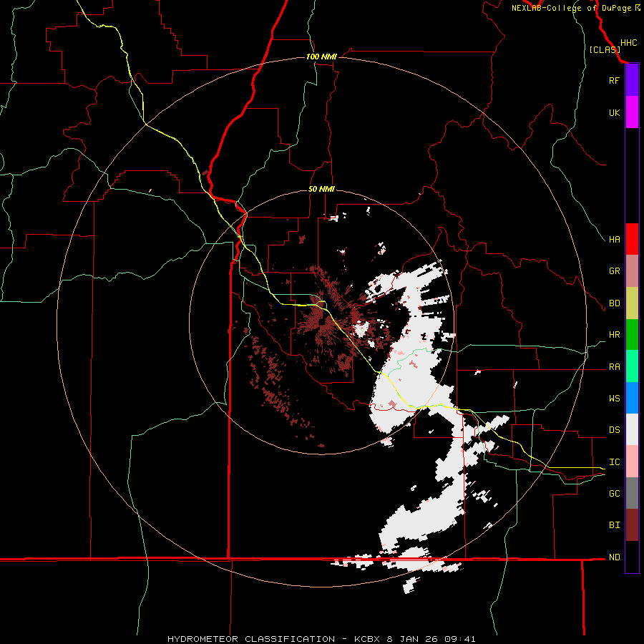Click the '[CLAS]' label
The image size is (644, 644).
coord(605,50)
